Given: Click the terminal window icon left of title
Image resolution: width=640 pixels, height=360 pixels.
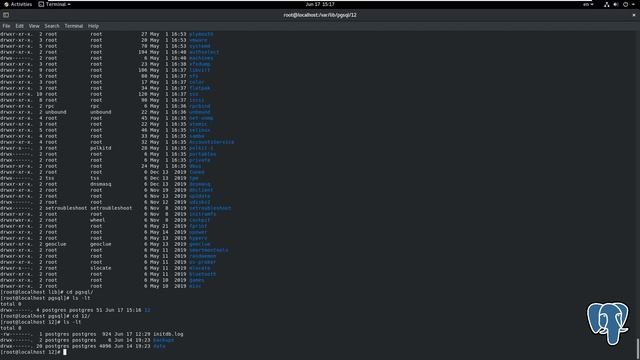Looking at the screenshot, I should [6, 15].
